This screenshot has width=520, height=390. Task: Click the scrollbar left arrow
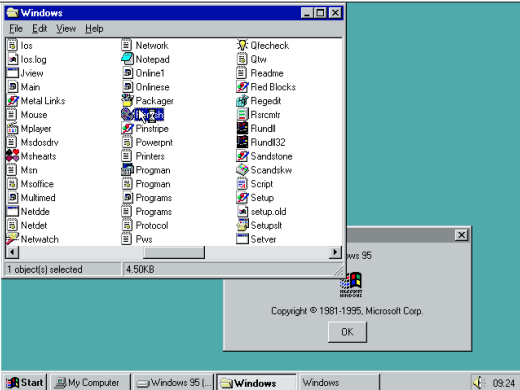(12, 252)
